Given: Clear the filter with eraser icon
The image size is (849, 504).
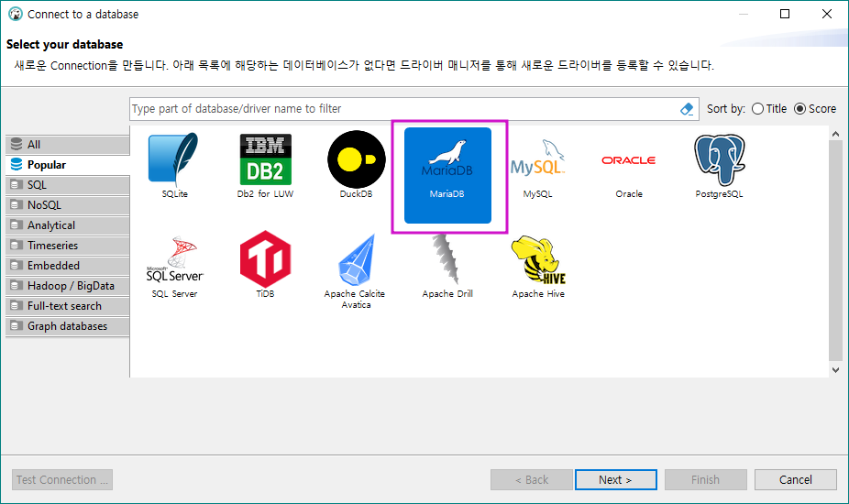Looking at the screenshot, I should click(x=687, y=109).
